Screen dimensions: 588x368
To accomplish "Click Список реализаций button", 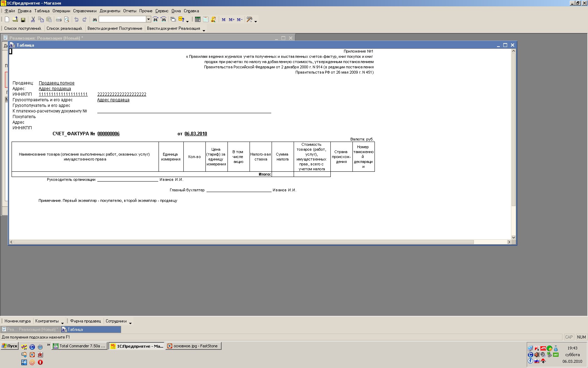I will click(x=64, y=28).
